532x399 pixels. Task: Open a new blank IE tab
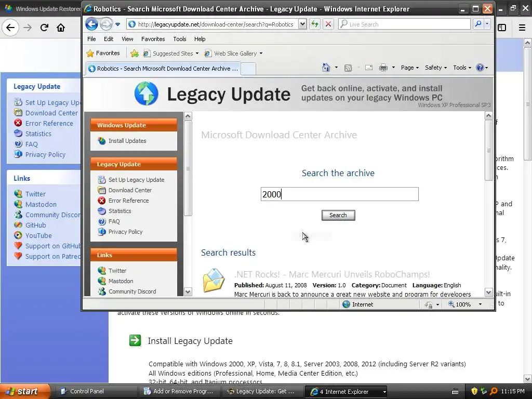point(248,69)
